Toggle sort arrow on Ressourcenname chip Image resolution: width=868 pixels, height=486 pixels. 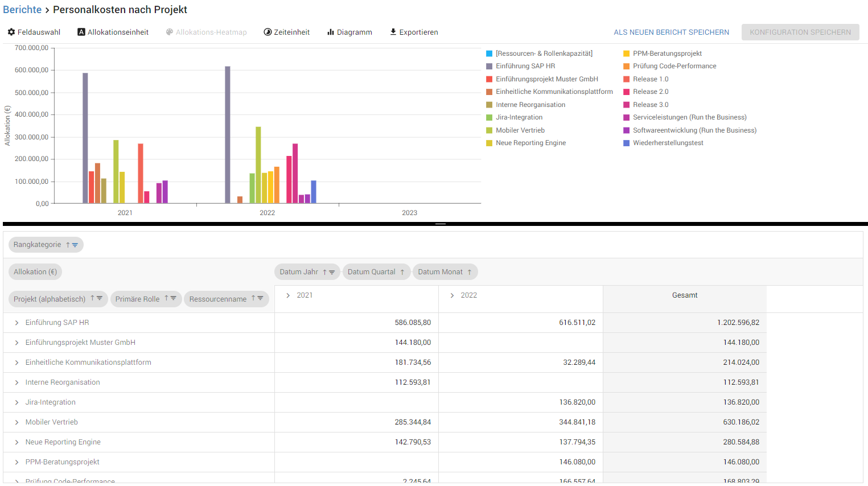[x=253, y=298]
